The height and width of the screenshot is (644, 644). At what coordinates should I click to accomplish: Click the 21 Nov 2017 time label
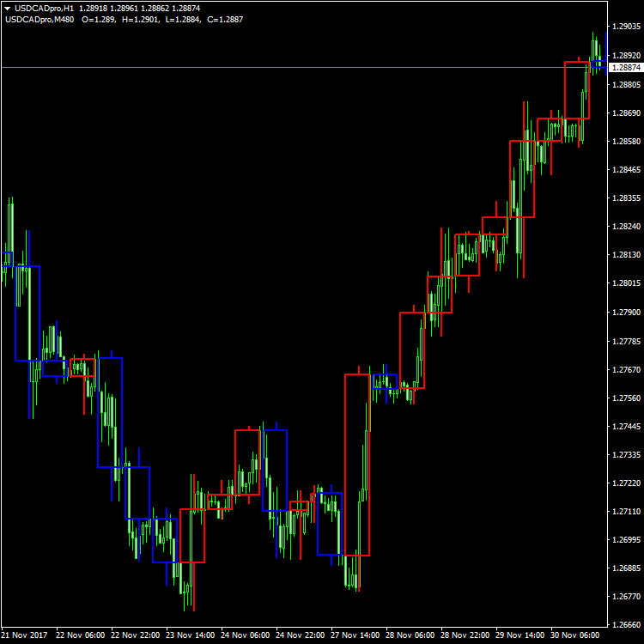tap(24, 635)
